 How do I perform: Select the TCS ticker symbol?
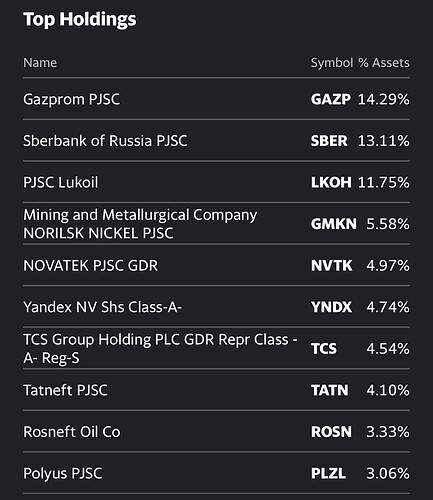click(x=324, y=349)
